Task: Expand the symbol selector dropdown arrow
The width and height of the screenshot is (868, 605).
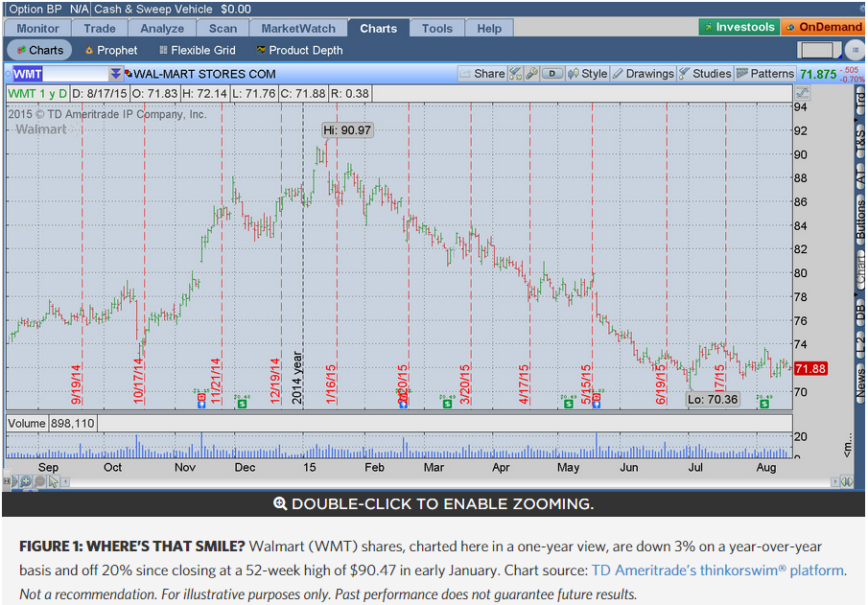Action: coord(116,74)
